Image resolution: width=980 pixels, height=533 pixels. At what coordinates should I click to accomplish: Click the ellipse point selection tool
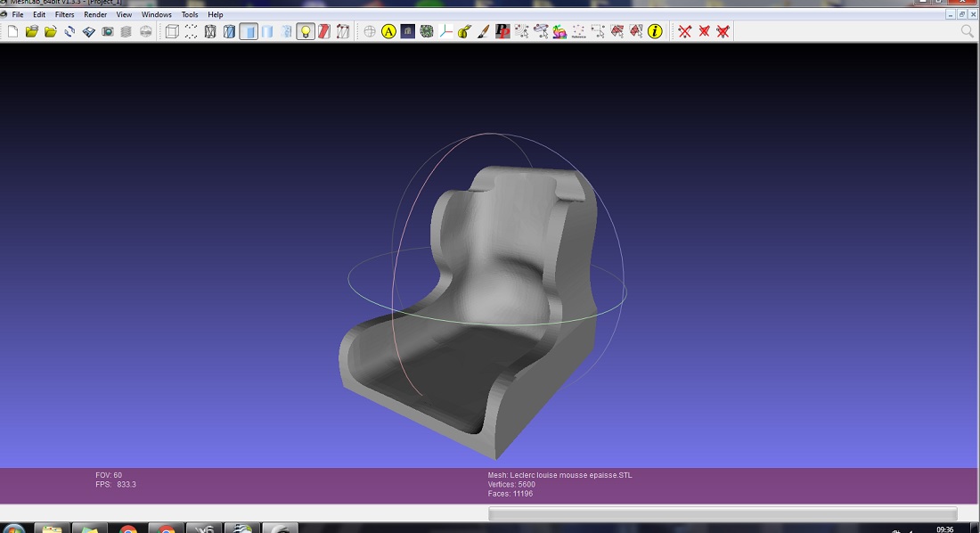541,31
